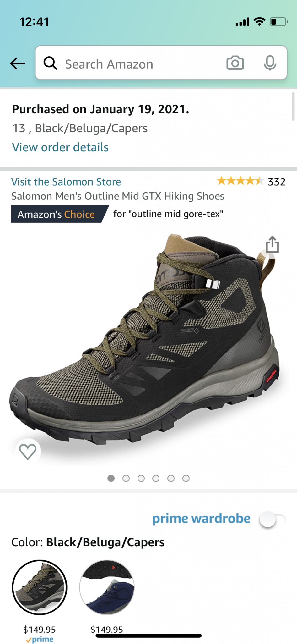Visit the Salomon Store link
Viewport: 297px width, 644px height.
(x=66, y=182)
